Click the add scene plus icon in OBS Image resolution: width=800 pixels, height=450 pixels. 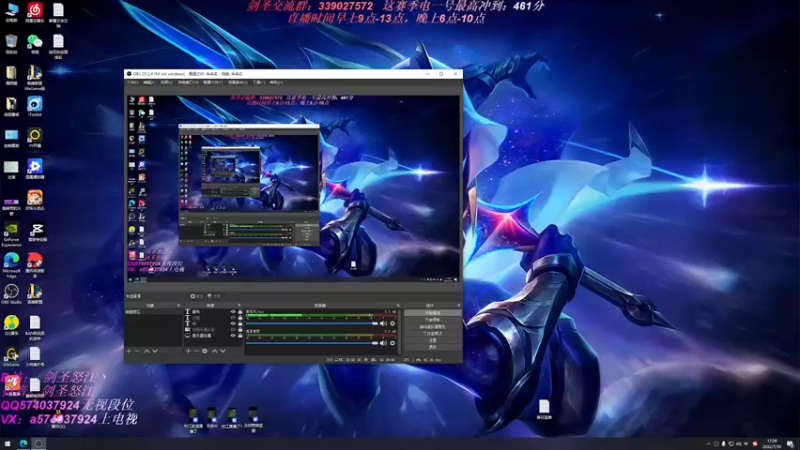coord(129,351)
